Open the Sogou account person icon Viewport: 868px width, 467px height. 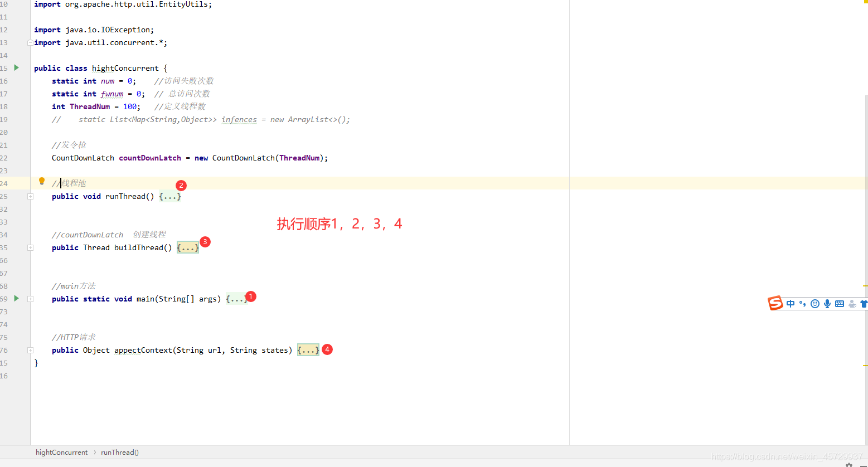click(852, 304)
